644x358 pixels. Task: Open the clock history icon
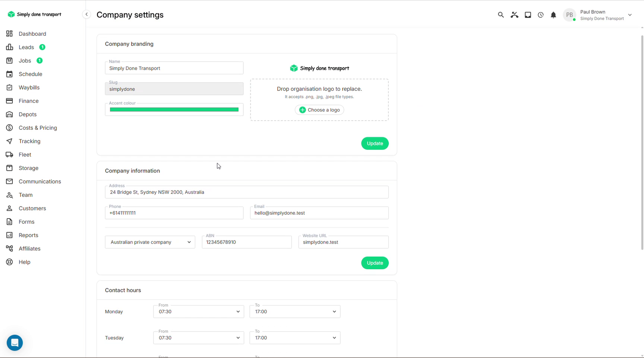pyautogui.click(x=540, y=15)
